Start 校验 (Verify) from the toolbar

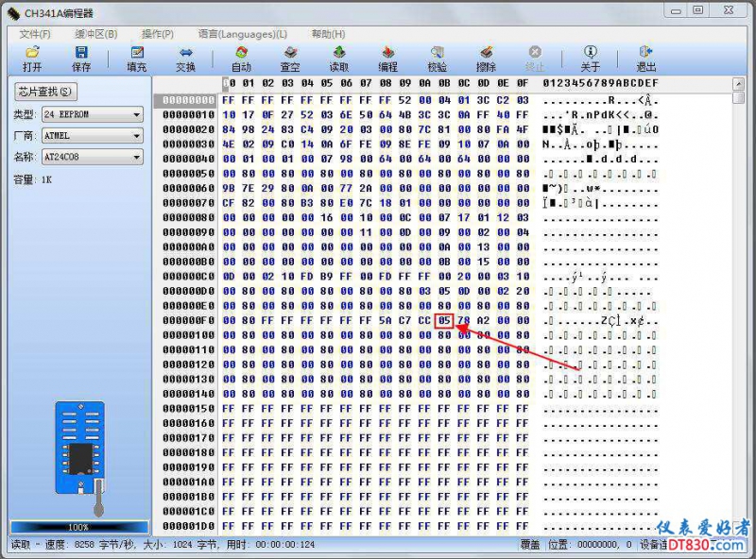(438, 59)
